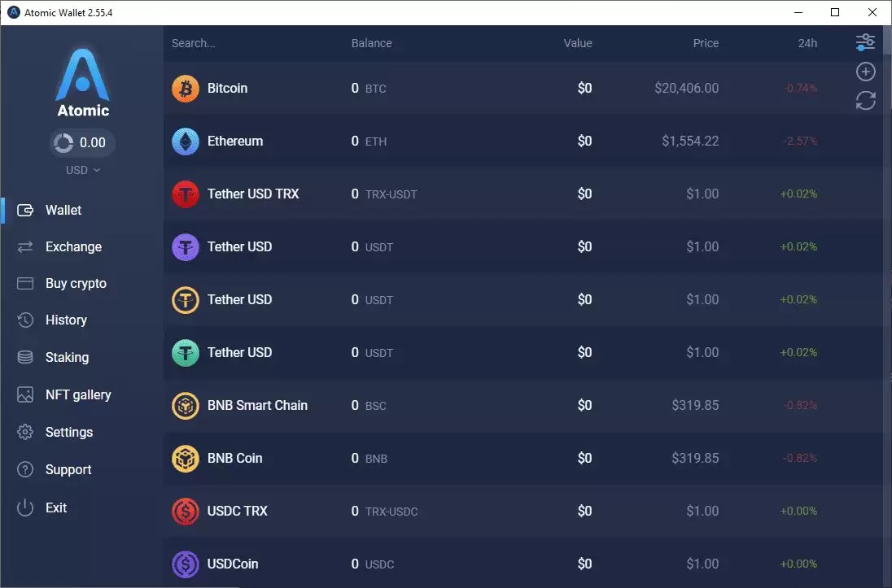Image resolution: width=892 pixels, height=588 pixels.
Task: Click the Support question mark icon
Action: (x=24, y=469)
